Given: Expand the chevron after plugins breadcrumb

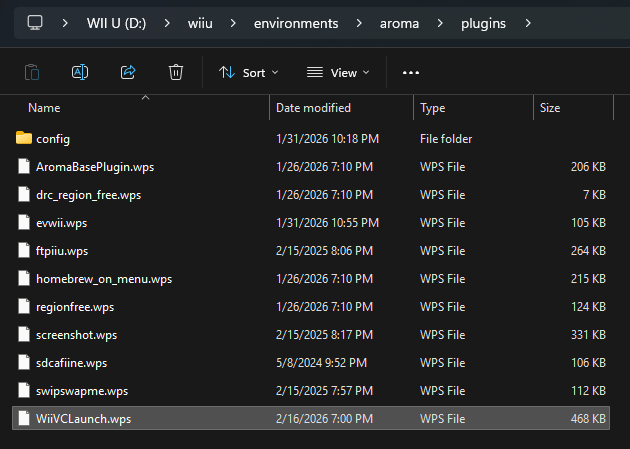Looking at the screenshot, I should [x=526, y=22].
